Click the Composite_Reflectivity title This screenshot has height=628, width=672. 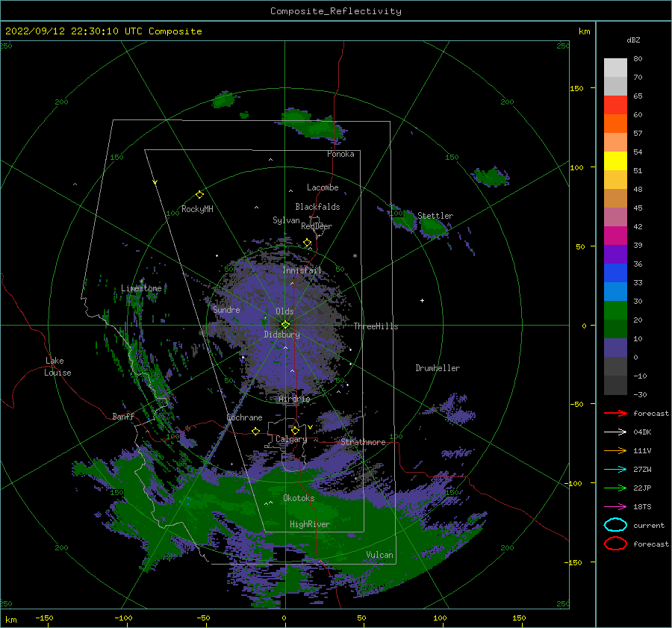coord(336,11)
